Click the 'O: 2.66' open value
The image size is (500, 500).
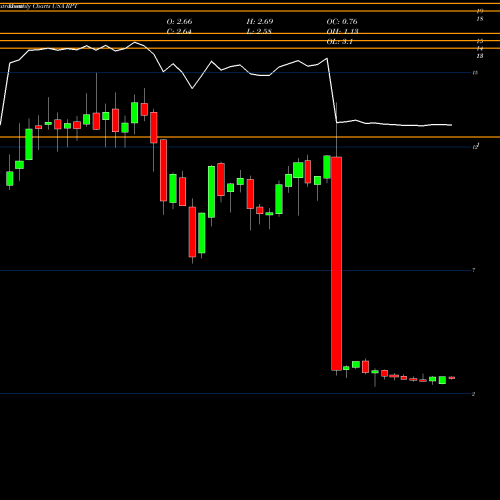[179, 22]
